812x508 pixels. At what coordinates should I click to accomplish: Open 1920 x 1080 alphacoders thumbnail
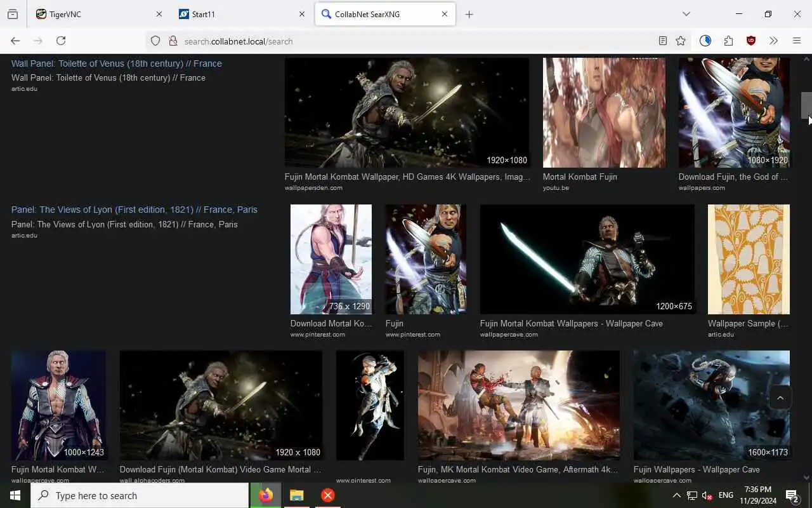click(221, 405)
